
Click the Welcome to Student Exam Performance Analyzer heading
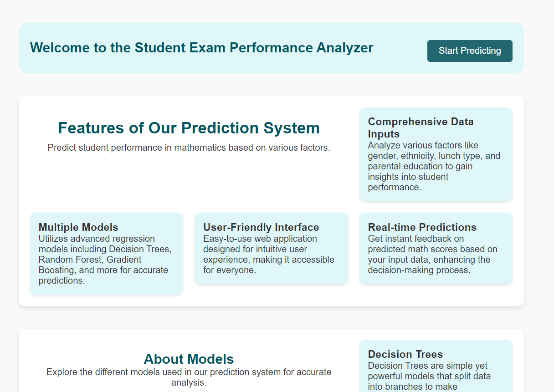point(201,48)
